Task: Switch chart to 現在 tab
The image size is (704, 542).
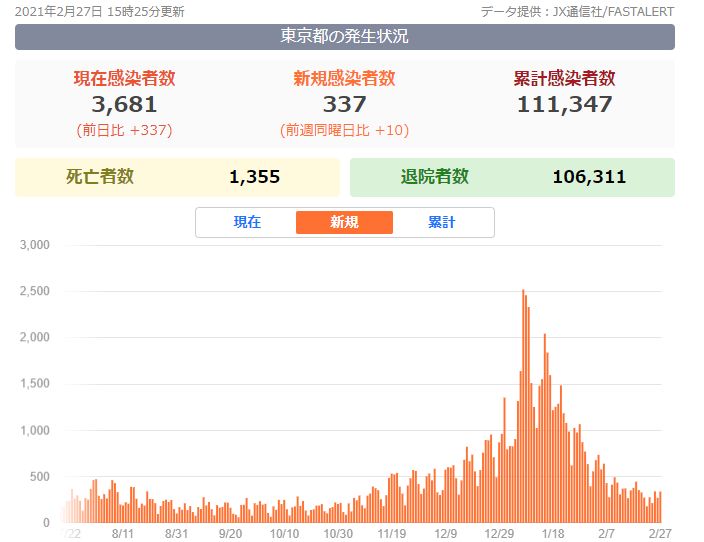Action: point(247,222)
